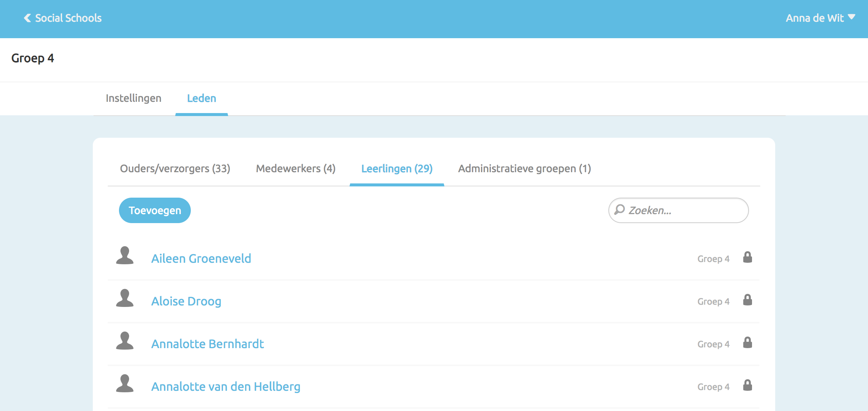Open the Medewerkers (4) tab
The height and width of the screenshot is (411, 868).
click(296, 168)
